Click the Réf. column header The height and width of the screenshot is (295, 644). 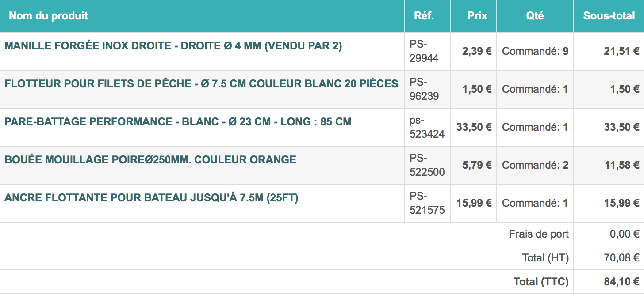pyautogui.click(x=424, y=16)
